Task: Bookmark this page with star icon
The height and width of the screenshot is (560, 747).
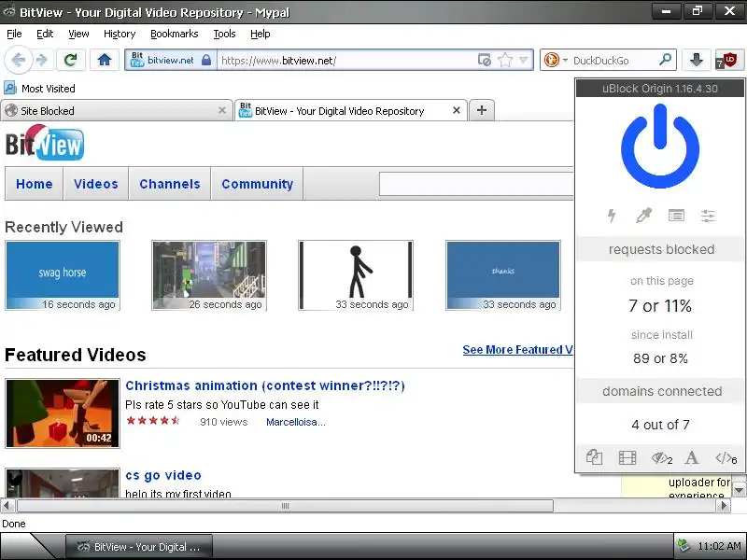Action: tap(504, 60)
